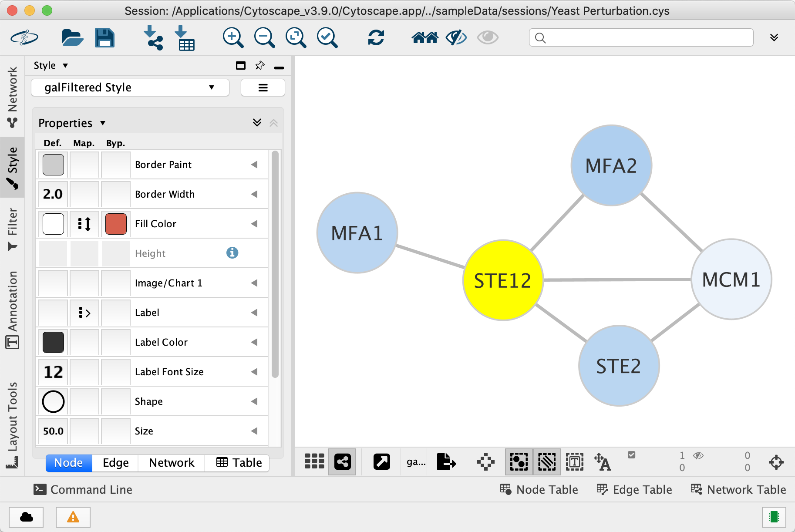This screenshot has height=532, width=795.
Task: Click the red Fill Color bypass swatch
Action: click(x=116, y=224)
